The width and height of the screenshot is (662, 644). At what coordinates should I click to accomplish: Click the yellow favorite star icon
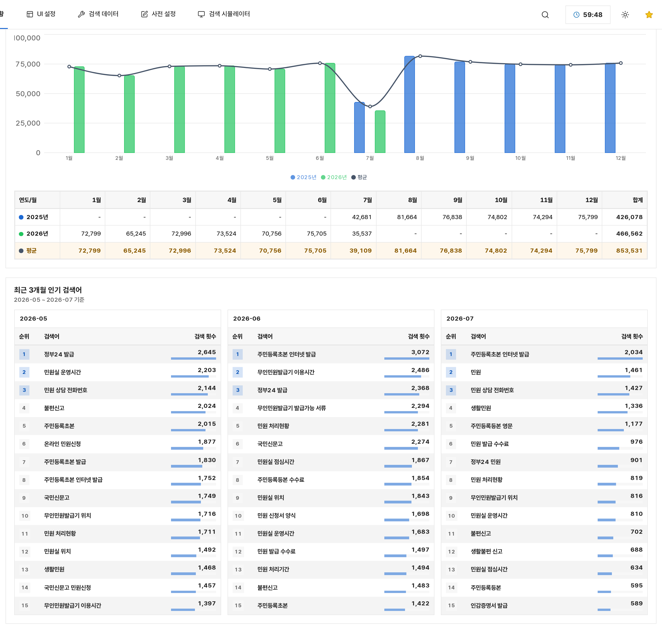pyautogui.click(x=649, y=14)
